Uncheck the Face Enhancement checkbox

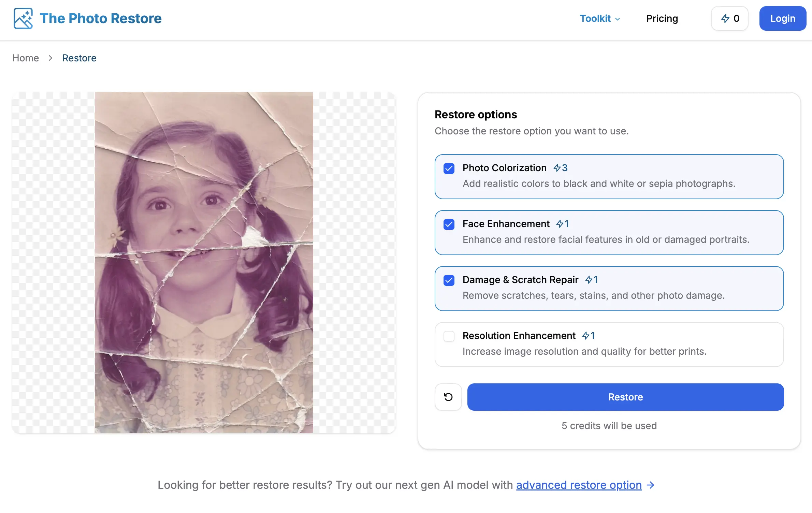[449, 224]
